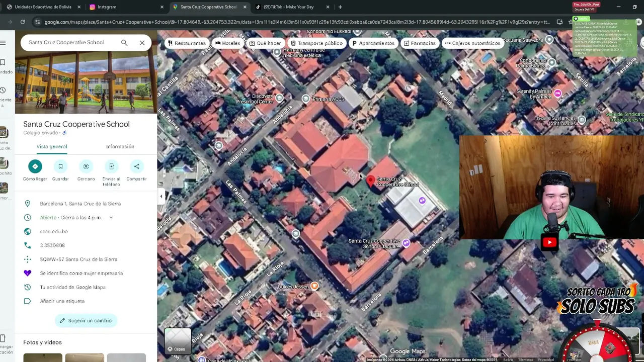This screenshot has width=644, height=362.
Task: Click the search magnifier icon in Maps
Action: point(124,43)
